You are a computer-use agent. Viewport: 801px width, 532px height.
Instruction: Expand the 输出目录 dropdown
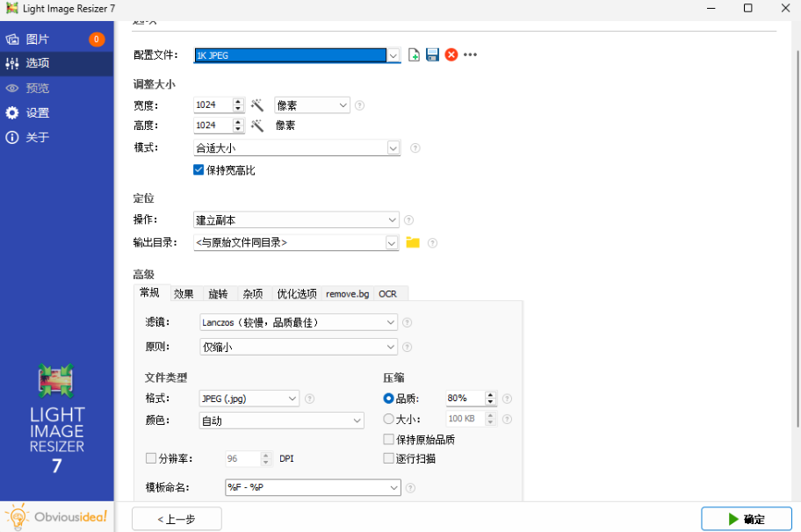392,243
